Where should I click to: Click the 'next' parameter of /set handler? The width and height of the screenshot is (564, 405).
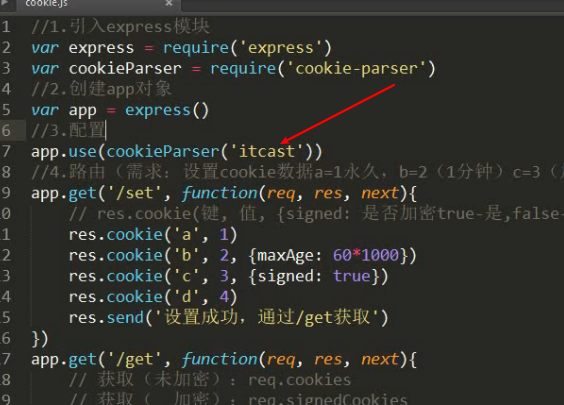point(380,193)
